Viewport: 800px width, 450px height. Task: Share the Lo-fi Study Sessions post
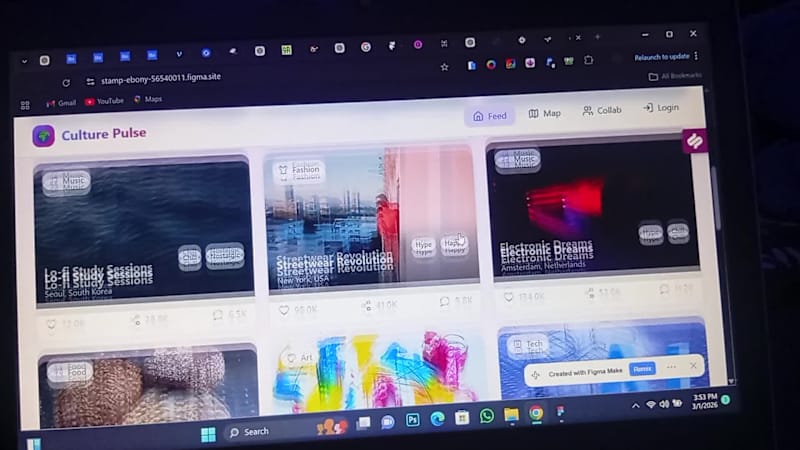(x=136, y=320)
